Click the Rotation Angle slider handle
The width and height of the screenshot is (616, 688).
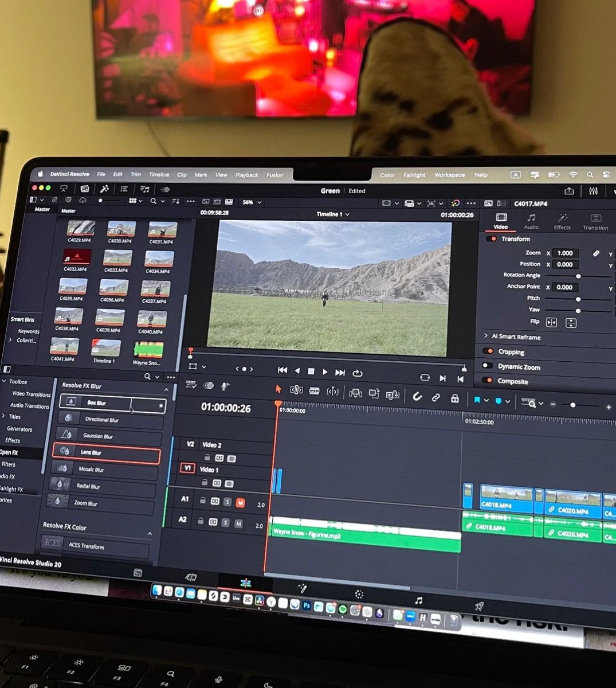[x=578, y=276]
